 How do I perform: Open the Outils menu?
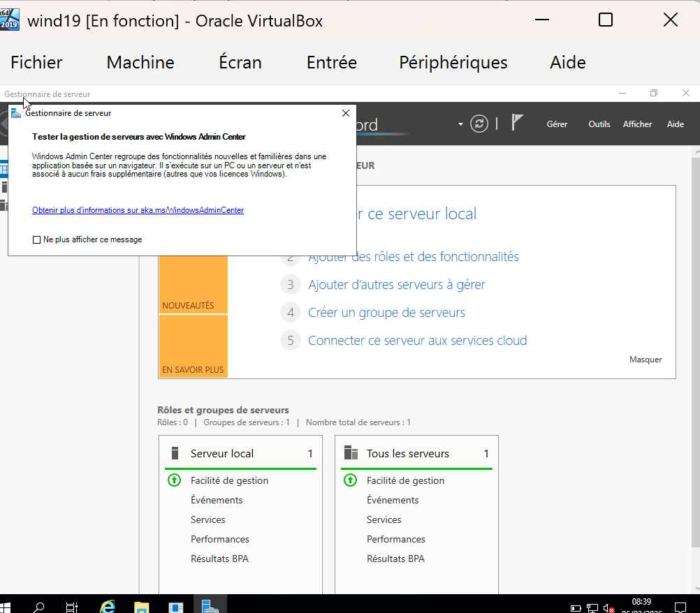click(599, 124)
